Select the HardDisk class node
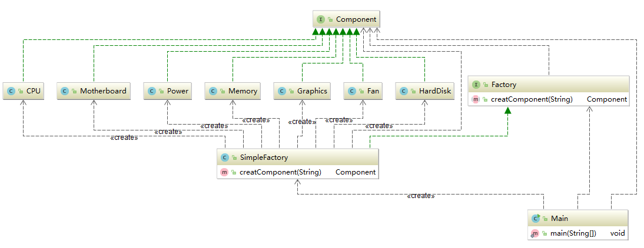Image resolution: width=644 pixels, height=248 pixels. click(x=425, y=91)
